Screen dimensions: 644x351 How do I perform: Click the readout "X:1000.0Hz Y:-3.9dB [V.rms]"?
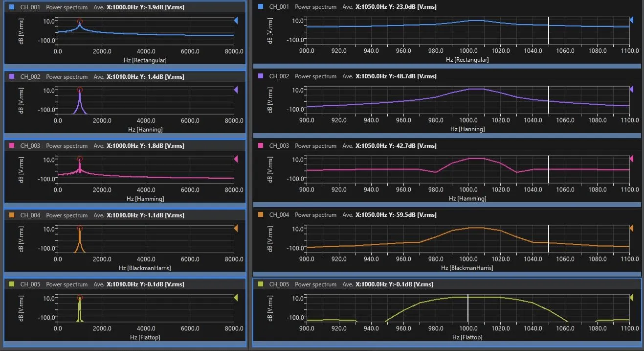(x=145, y=7)
